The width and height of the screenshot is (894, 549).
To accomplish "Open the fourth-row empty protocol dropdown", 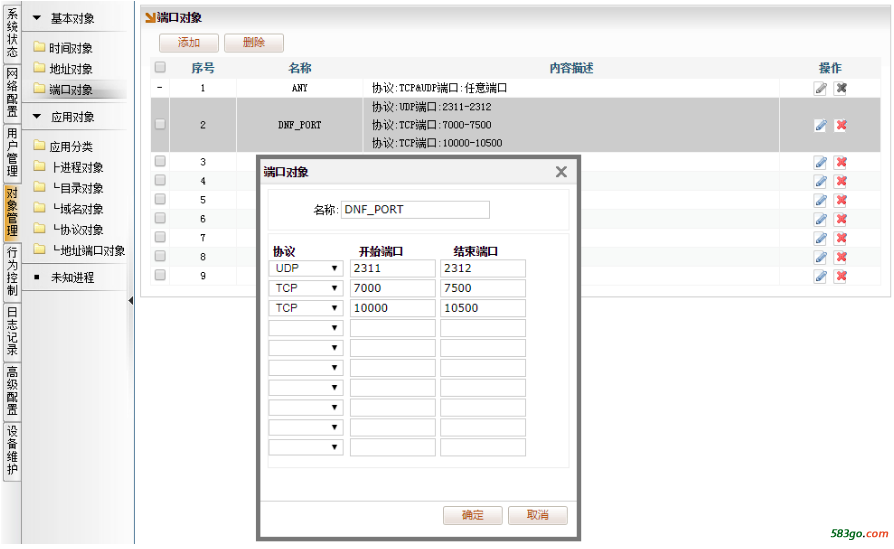I will click(306, 328).
